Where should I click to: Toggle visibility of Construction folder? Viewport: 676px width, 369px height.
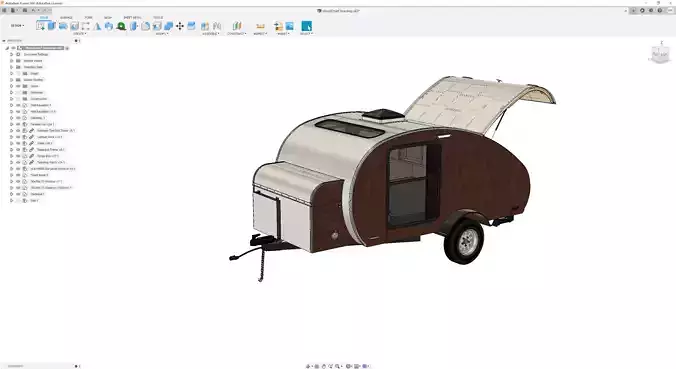(x=19, y=99)
